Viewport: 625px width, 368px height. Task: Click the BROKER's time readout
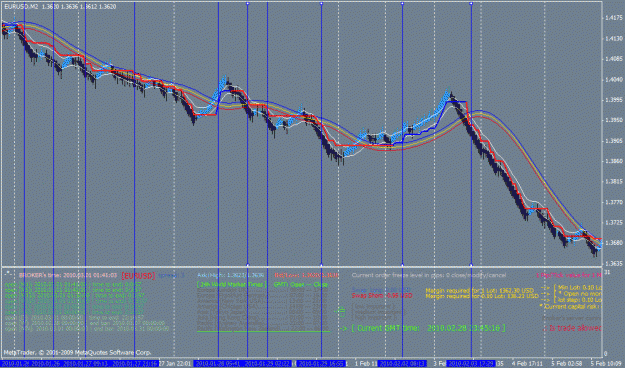68,275
